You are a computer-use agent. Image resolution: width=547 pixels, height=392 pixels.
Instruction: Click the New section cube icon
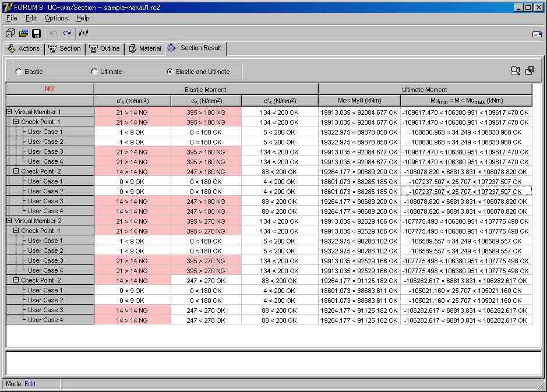tap(10, 33)
